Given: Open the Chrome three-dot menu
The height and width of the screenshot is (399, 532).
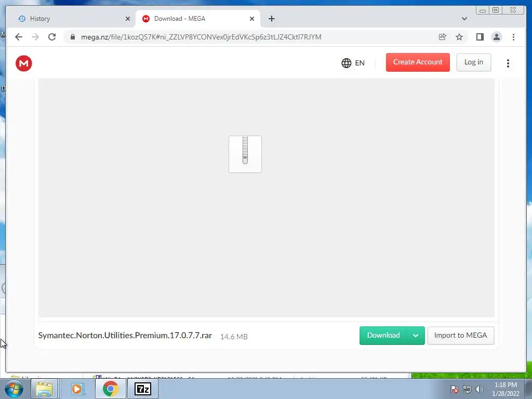Looking at the screenshot, I should coord(514,37).
